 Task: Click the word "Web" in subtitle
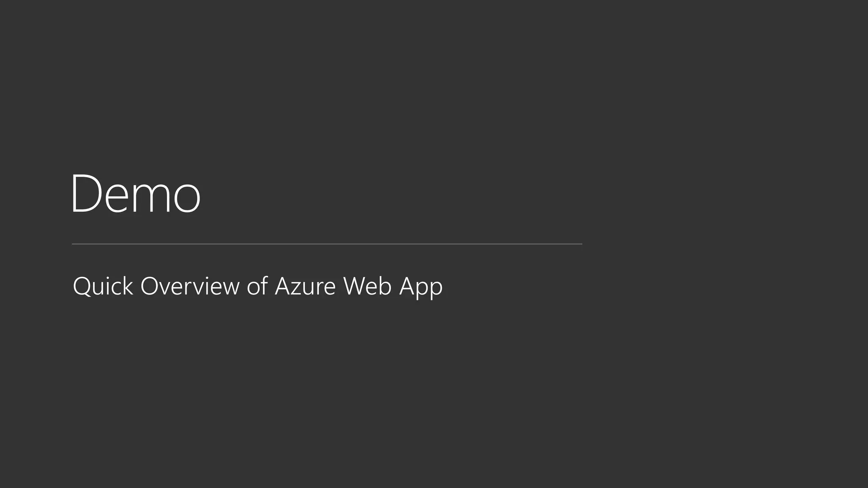pyautogui.click(x=367, y=286)
